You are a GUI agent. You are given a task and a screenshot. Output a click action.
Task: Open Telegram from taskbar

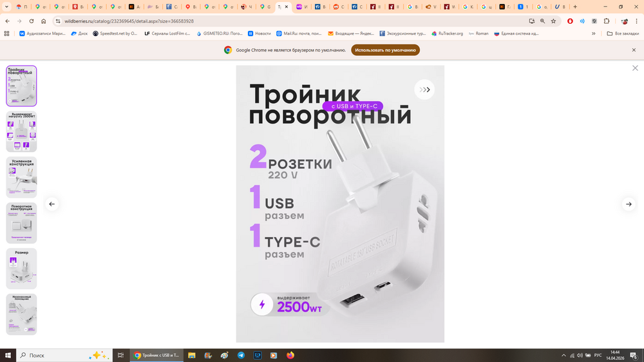coord(241,356)
